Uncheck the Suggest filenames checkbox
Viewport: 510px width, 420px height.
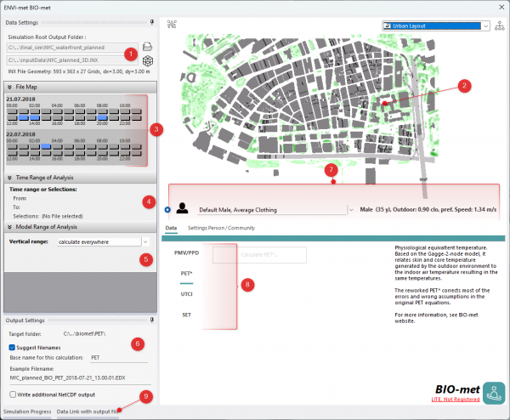[x=12, y=347]
